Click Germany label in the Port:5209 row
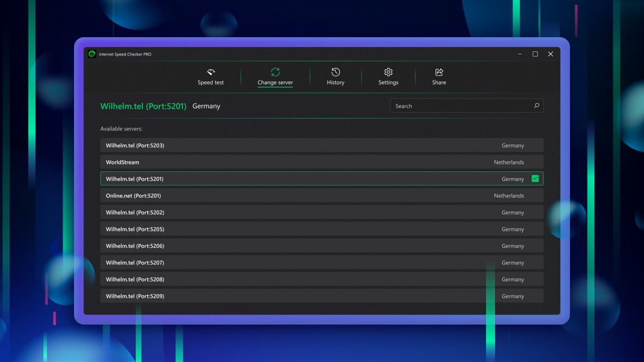Screen dimensions: 644x362 (x=513, y=297)
